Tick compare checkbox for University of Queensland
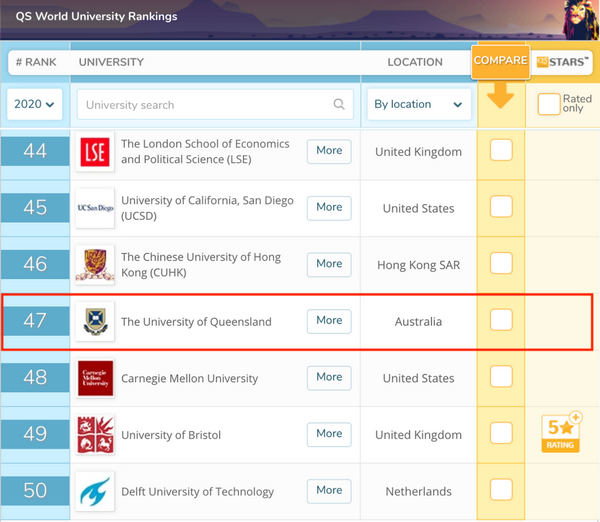 point(501,320)
